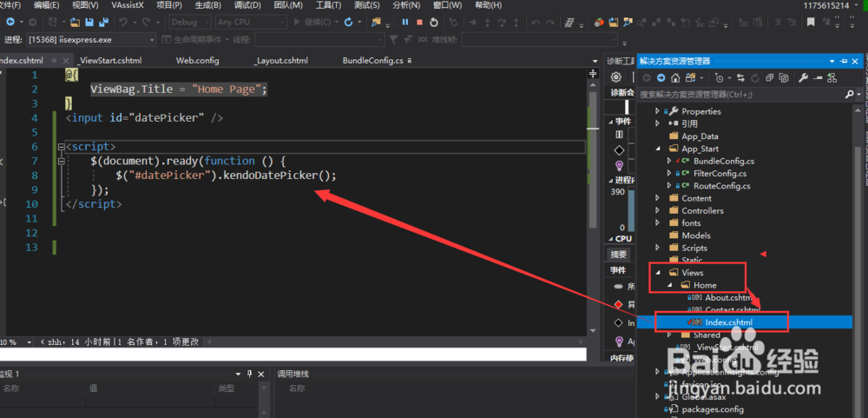
Task: Open the diagnostic tools settings gear
Action: point(615,77)
